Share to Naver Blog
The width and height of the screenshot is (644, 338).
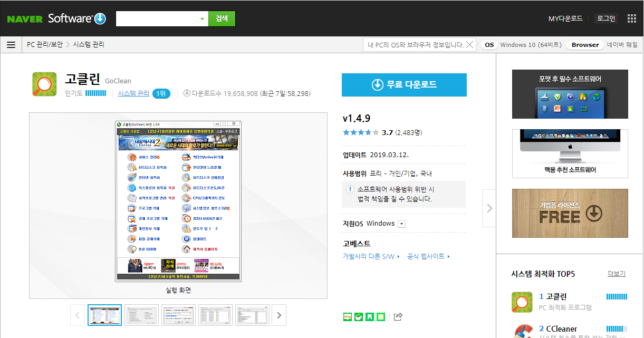tap(348, 317)
